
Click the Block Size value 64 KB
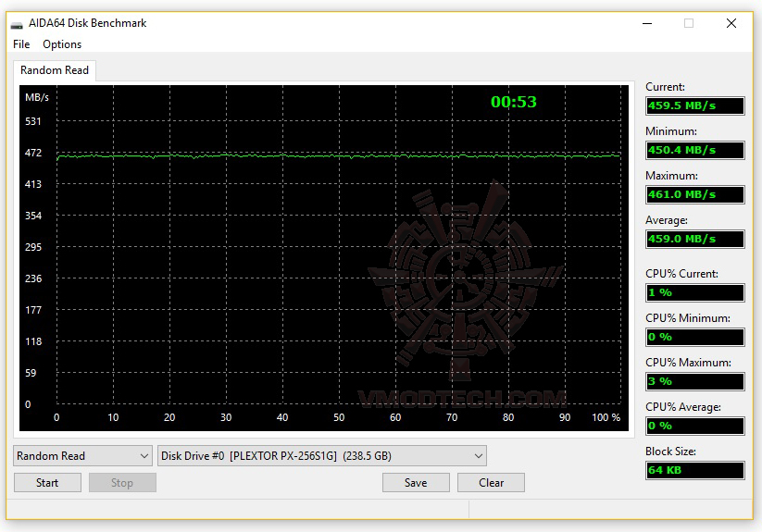pos(695,470)
